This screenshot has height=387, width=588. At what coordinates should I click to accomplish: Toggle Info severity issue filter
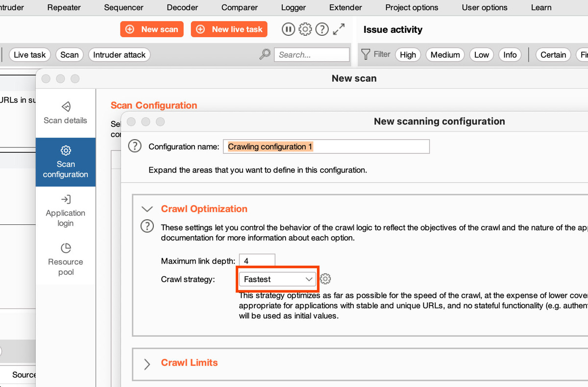[x=510, y=55]
